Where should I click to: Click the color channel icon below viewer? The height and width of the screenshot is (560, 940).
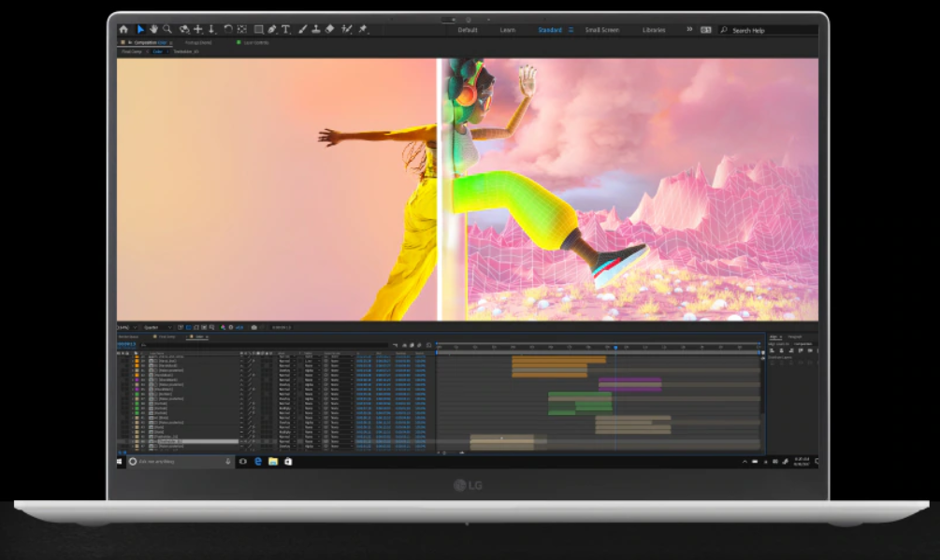tap(223, 327)
